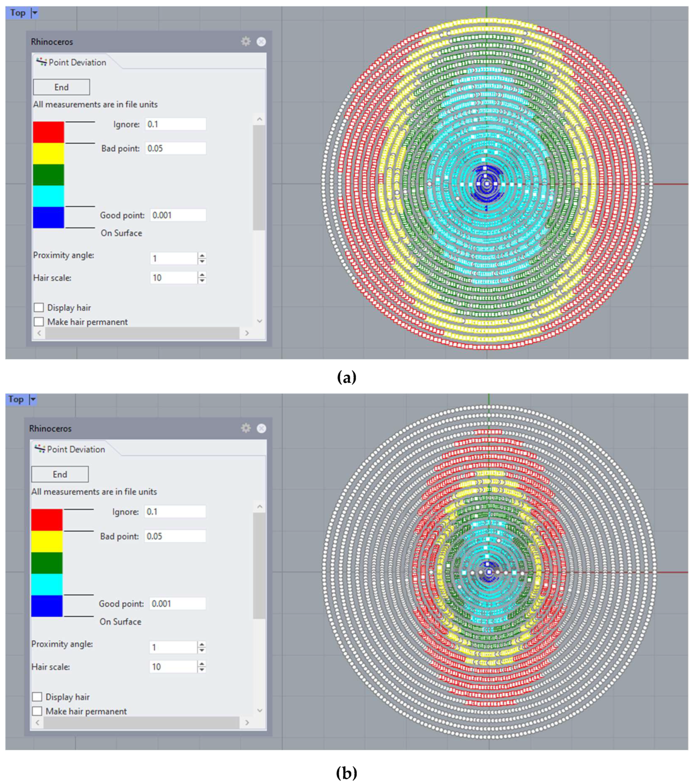The image size is (695, 784).
Task: Enable Make hair permanent in figure (a)
Action: click(39, 321)
